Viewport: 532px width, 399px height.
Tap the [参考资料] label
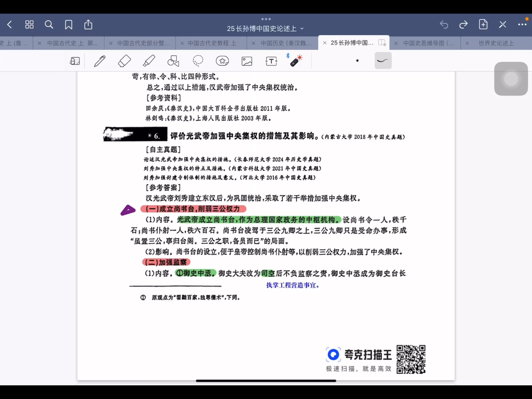pyautogui.click(x=164, y=98)
